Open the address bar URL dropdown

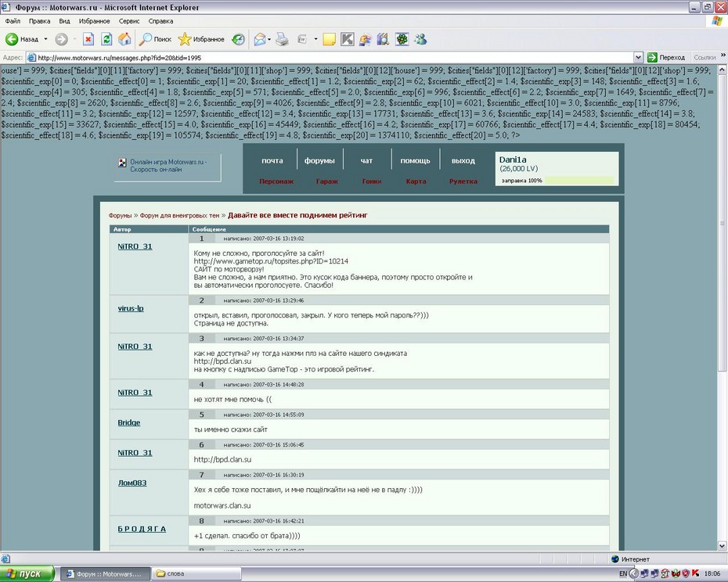(639, 58)
